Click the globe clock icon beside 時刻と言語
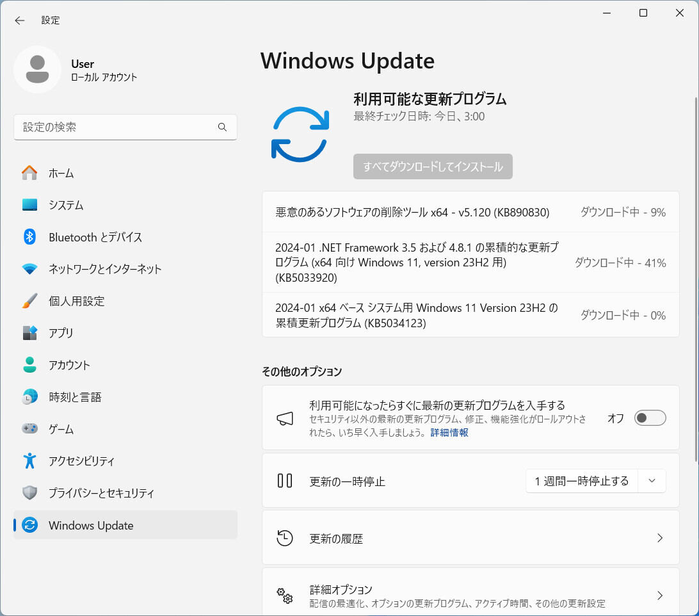Viewport: 699px width, 616px height. (29, 396)
